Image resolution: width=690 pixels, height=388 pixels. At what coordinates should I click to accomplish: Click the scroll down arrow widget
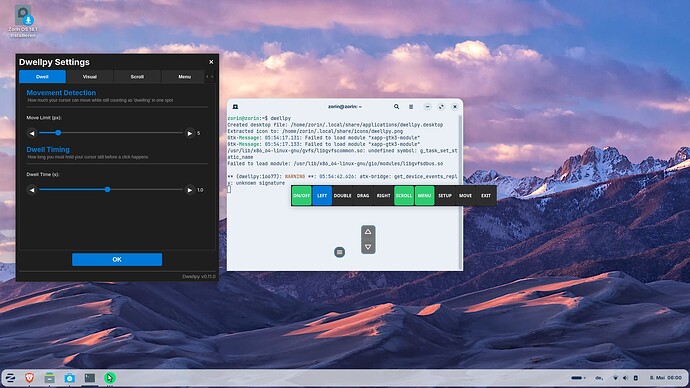(368, 247)
